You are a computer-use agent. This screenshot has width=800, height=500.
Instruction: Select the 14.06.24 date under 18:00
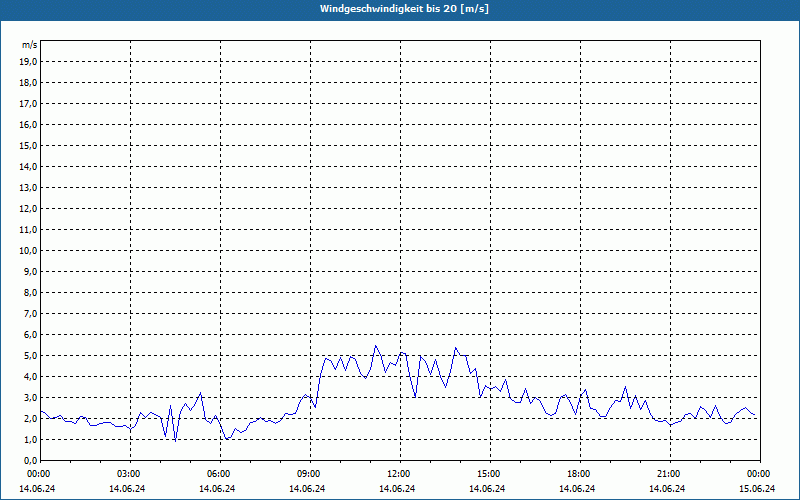pos(577,488)
